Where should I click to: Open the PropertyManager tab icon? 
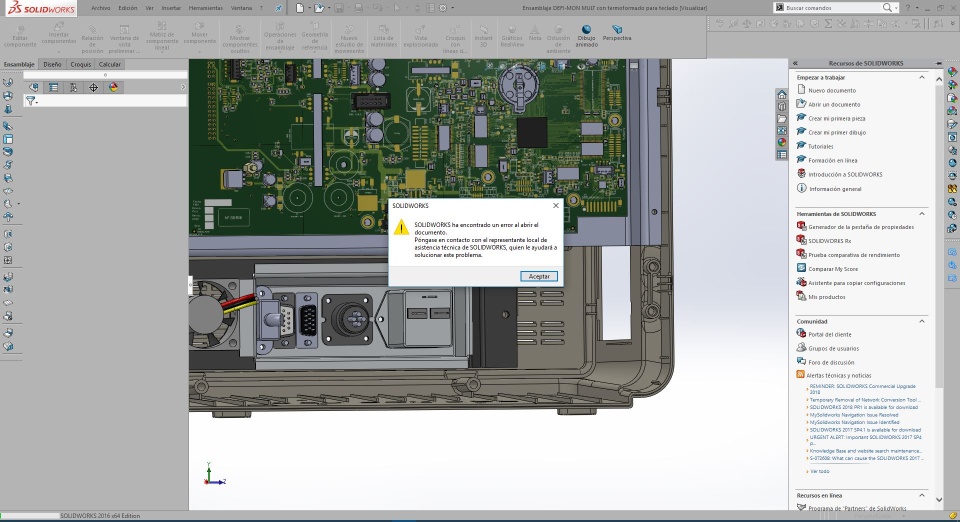54,87
